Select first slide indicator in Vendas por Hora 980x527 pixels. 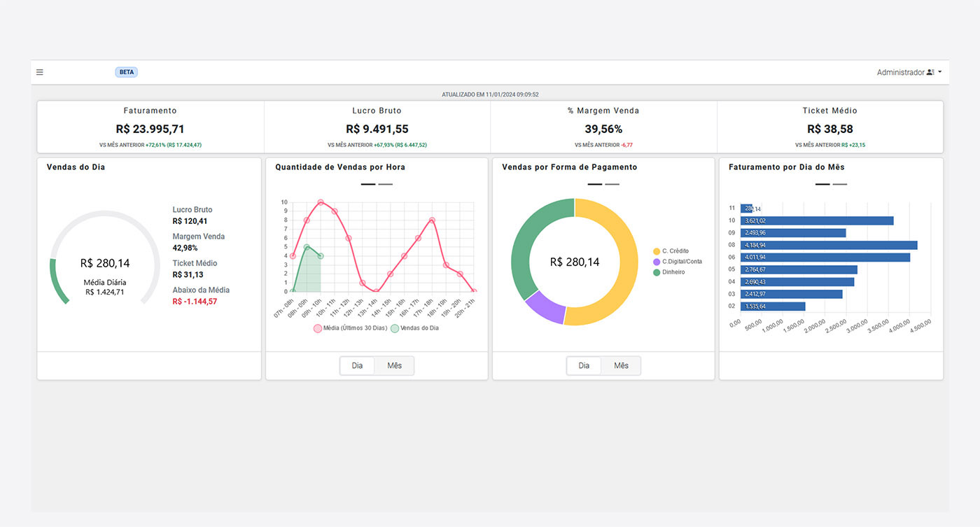tap(369, 184)
